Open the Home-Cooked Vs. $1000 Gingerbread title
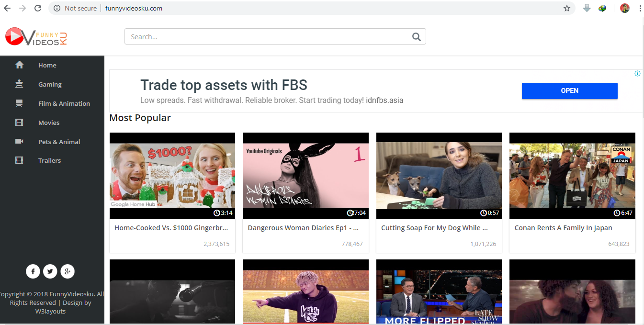Image resolution: width=644 pixels, height=325 pixels. [x=171, y=228]
